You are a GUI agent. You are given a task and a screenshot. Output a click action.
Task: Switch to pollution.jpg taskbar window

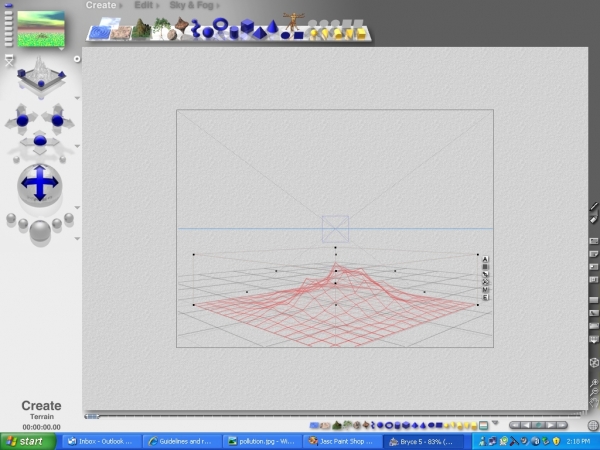click(262, 441)
